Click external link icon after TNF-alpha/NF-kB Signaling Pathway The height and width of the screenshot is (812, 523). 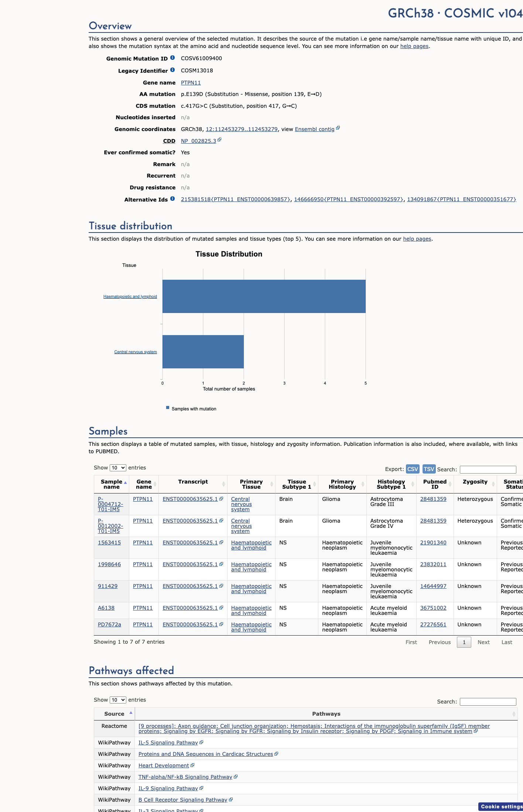236,776
